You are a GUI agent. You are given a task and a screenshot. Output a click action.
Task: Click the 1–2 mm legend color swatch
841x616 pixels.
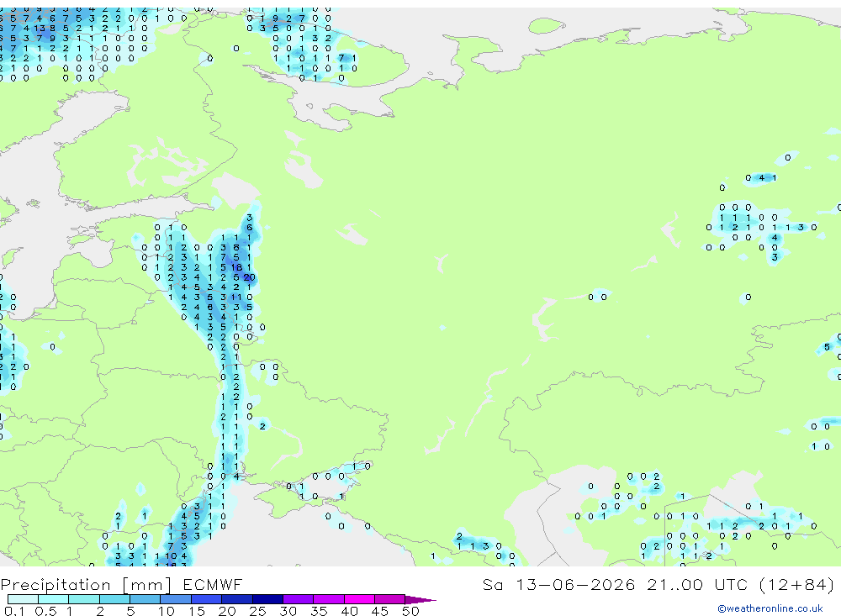click(x=83, y=599)
